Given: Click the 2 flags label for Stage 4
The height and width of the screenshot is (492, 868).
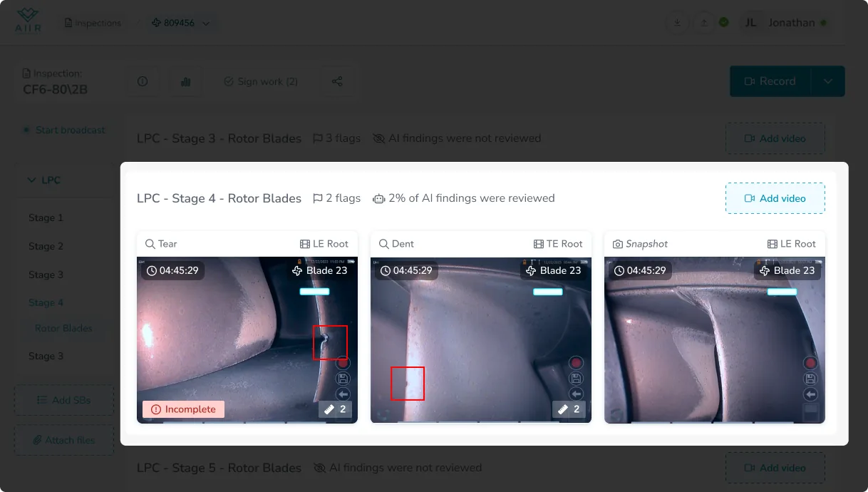Looking at the screenshot, I should tap(337, 198).
